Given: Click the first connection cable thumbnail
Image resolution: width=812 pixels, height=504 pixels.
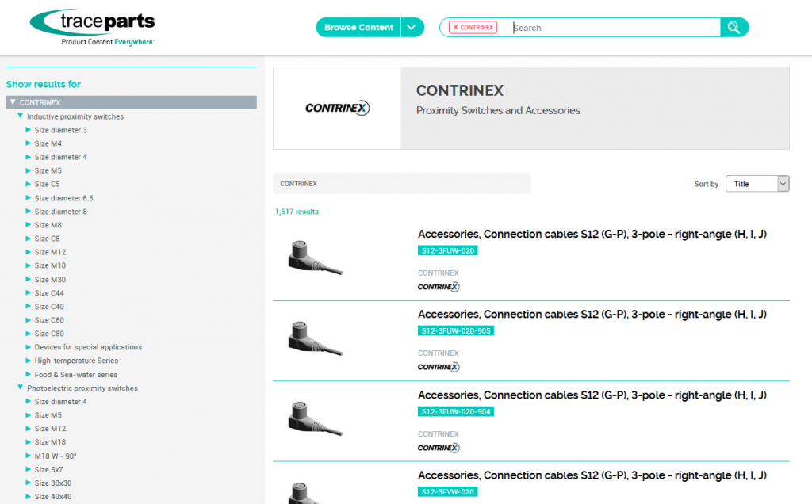Looking at the screenshot, I should click(315, 258).
